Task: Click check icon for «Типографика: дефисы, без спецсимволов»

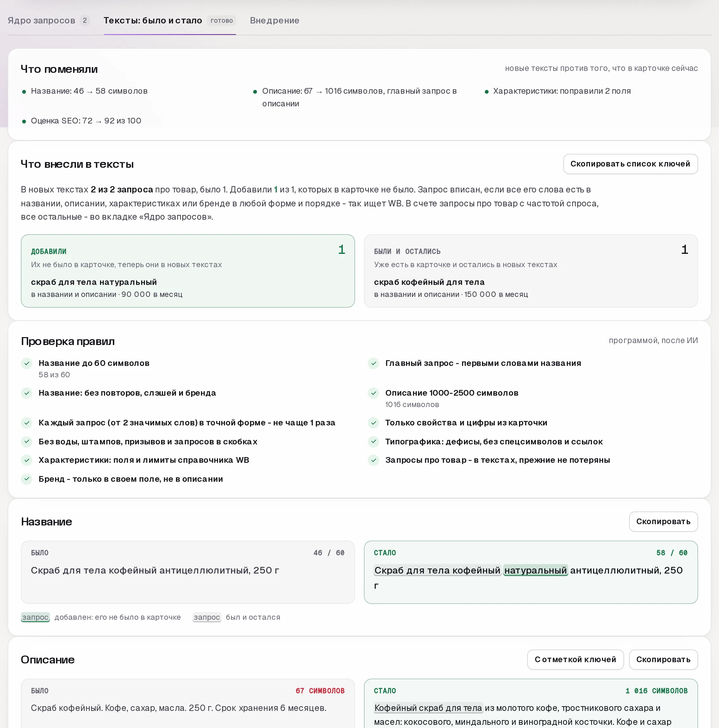Action: pyautogui.click(x=373, y=441)
